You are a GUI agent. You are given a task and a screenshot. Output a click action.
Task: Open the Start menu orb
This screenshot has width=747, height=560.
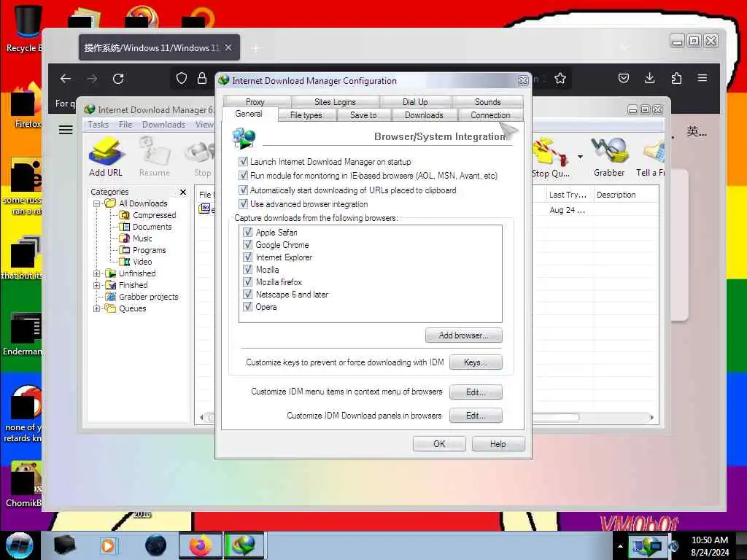[20, 545]
